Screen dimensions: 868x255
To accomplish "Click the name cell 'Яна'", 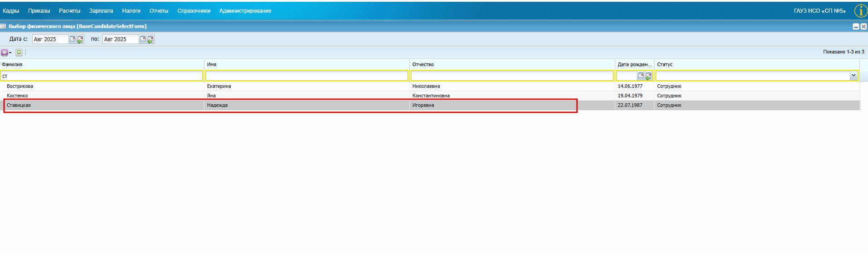I will [211, 96].
